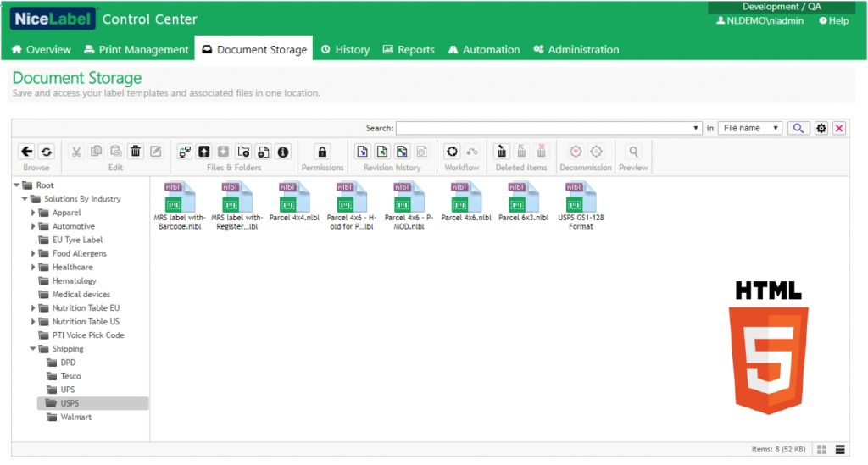This screenshot has height=465, width=868.
Task: Select the USPS GS1-128 Format file
Action: point(581,206)
